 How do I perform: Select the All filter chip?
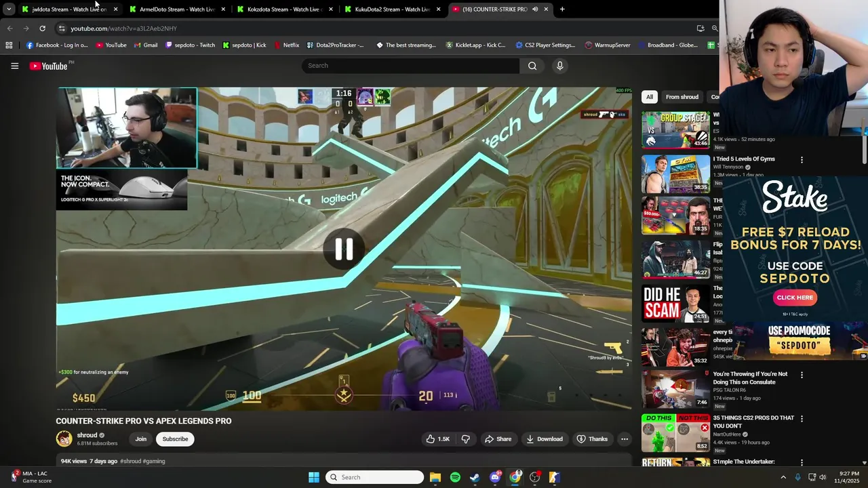coord(650,97)
